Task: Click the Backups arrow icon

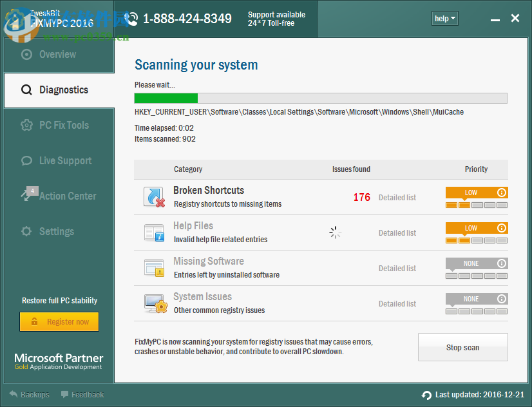Action: [14, 395]
